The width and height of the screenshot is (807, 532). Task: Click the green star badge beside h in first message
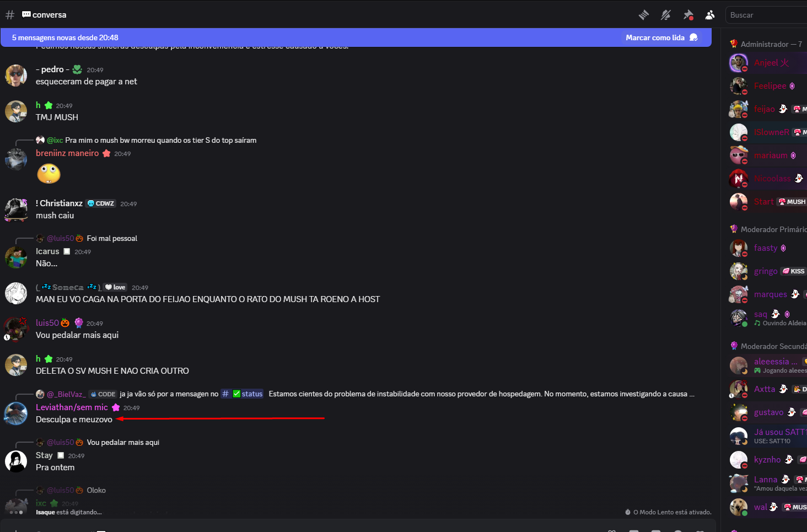point(49,105)
